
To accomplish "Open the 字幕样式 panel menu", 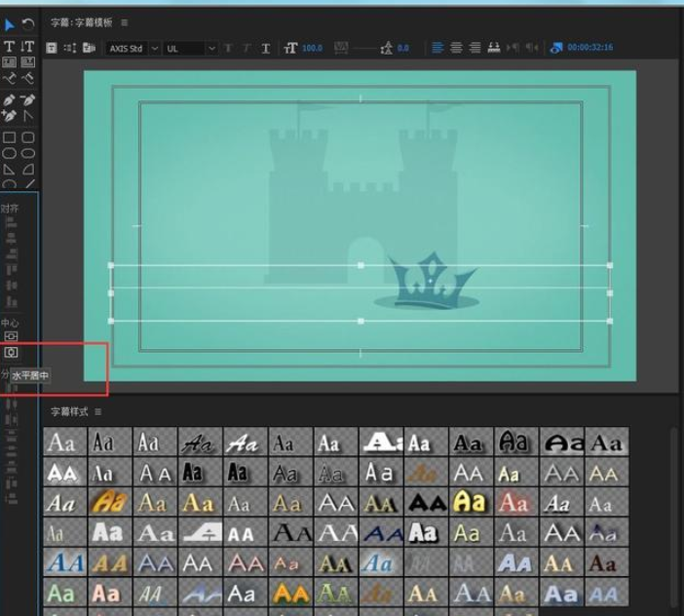I will 98,412.
